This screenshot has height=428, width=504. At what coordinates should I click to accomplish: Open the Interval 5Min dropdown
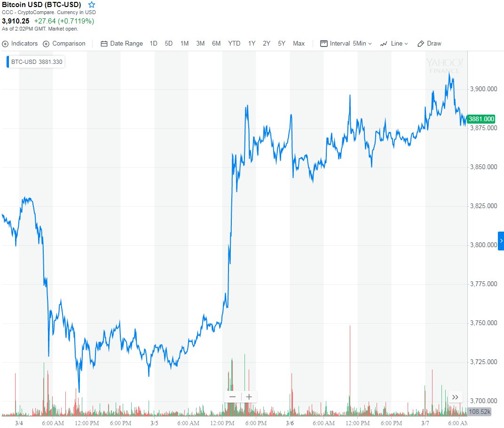pos(346,44)
